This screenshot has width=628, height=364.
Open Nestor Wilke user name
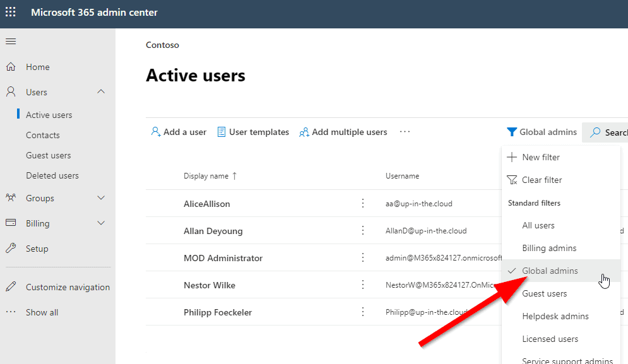[210, 285]
